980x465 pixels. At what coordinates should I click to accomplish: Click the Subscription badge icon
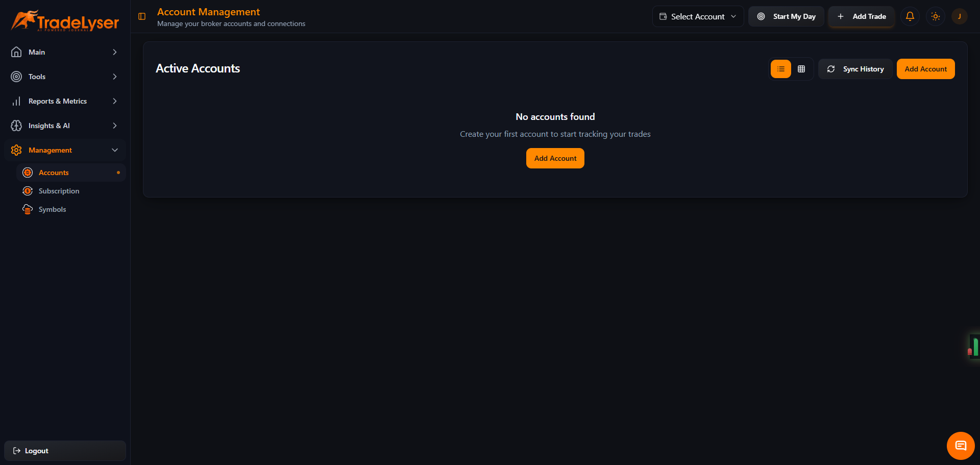28,191
